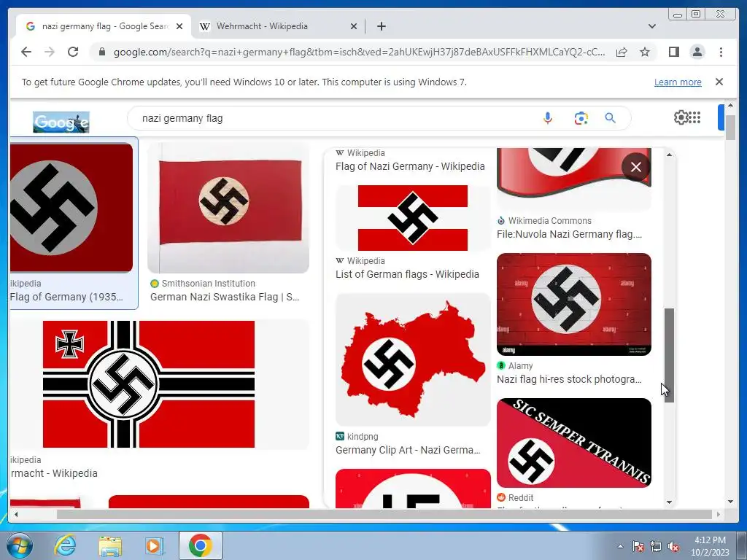This screenshot has width=747, height=560.
Task: Open List of German flags - Wikipedia link
Action: tap(407, 274)
